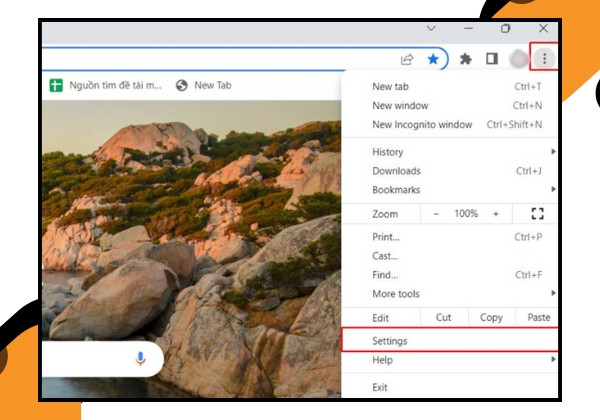The height and width of the screenshot is (420, 600).
Task: Open the three-dot Chrome menu button
Action: [x=544, y=59]
